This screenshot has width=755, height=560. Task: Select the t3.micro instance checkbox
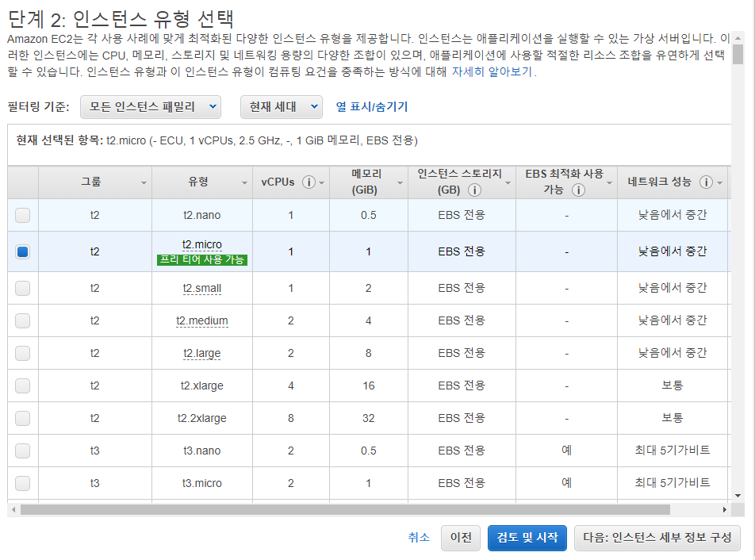click(23, 483)
